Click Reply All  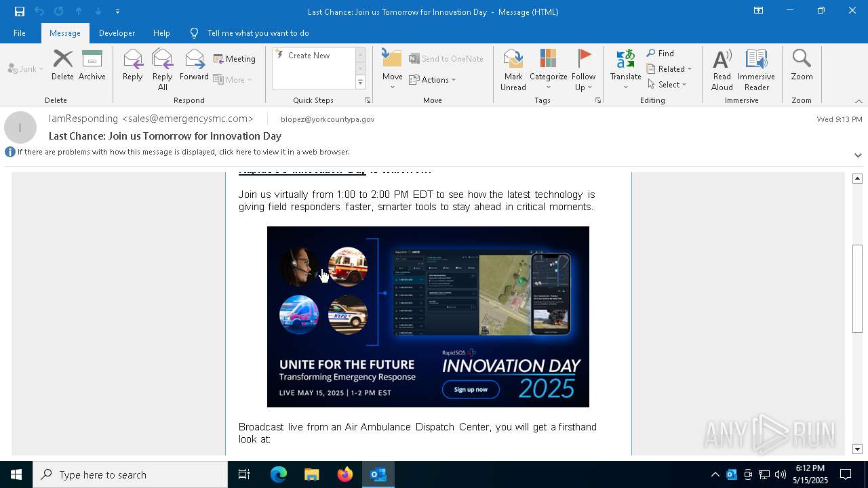(x=163, y=70)
